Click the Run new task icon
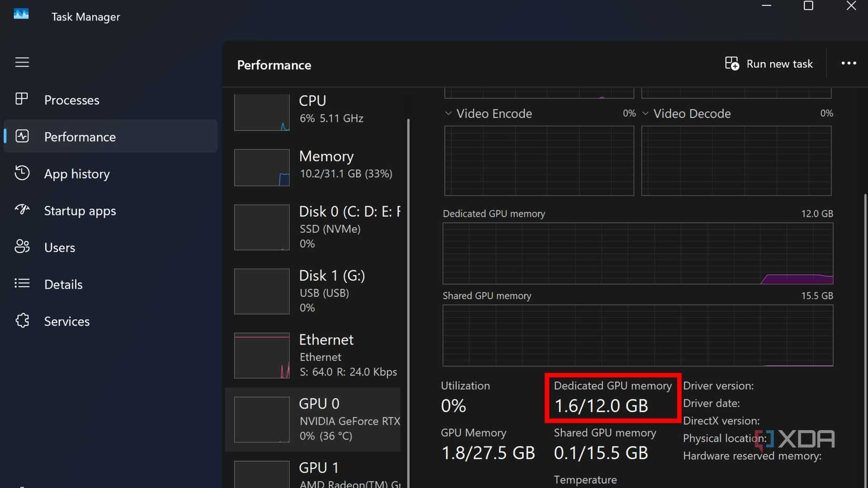868x488 pixels. pyautogui.click(x=732, y=64)
